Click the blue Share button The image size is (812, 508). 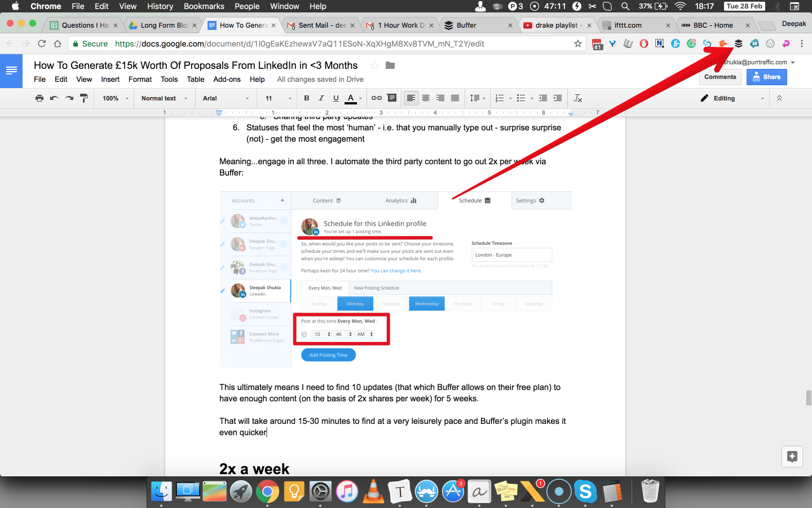(x=766, y=77)
